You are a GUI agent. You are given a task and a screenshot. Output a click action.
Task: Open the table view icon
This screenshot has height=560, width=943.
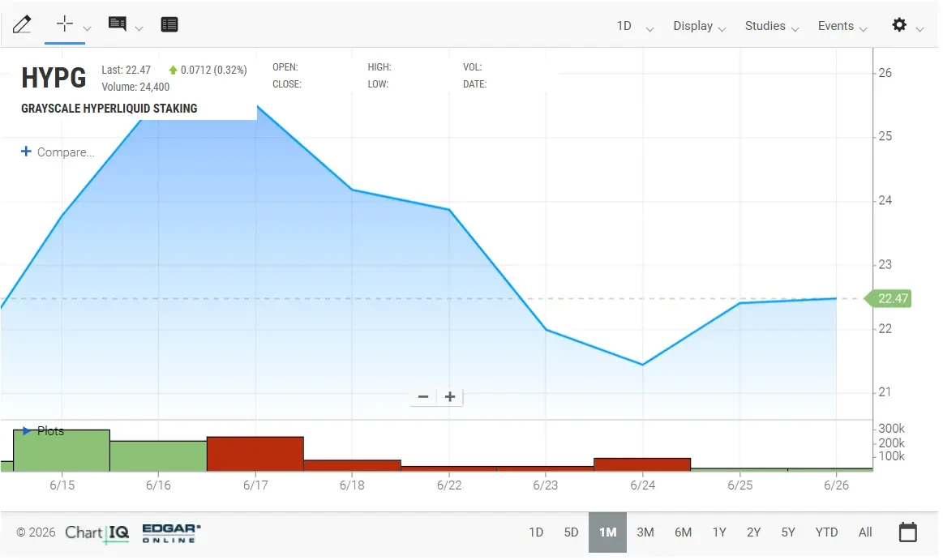click(169, 24)
